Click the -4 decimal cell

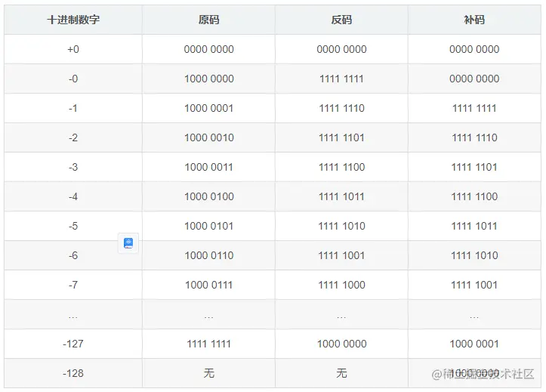point(73,196)
